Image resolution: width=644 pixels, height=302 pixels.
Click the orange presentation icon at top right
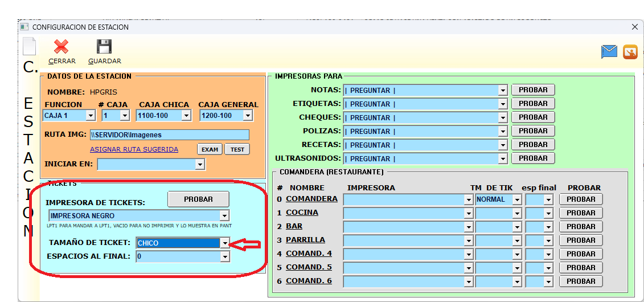tap(630, 52)
